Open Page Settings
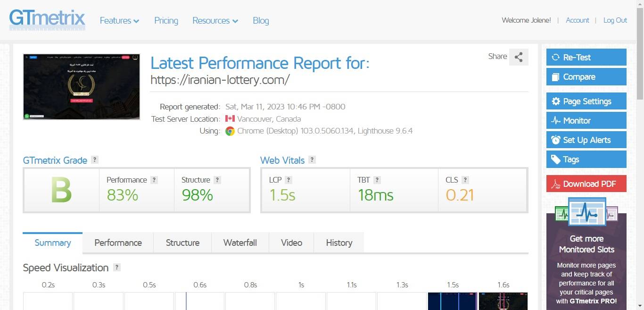This screenshot has width=644, height=310. 586,101
